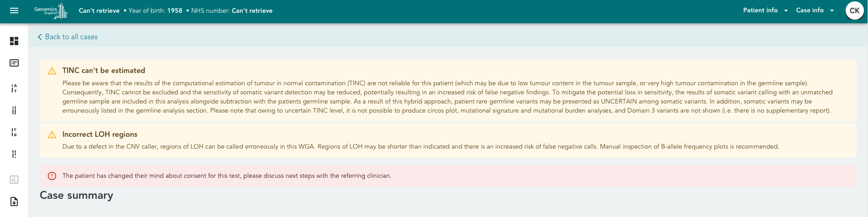
Task: Open the A/T variants icon in sidebar
Action: point(14,88)
